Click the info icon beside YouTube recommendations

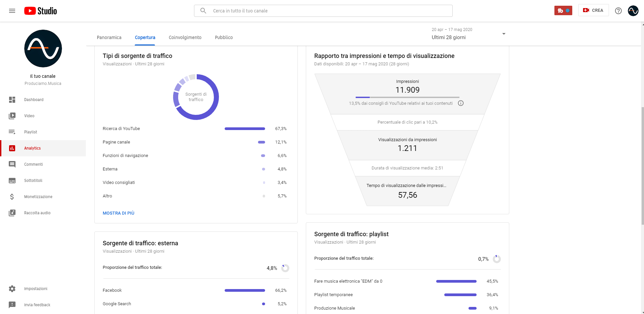tap(461, 103)
